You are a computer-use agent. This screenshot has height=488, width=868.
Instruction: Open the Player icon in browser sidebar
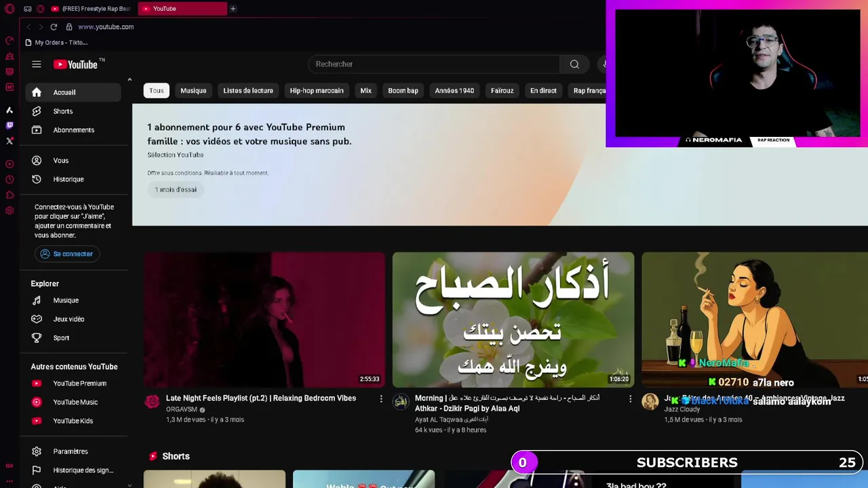pyautogui.click(x=9, y=164)
